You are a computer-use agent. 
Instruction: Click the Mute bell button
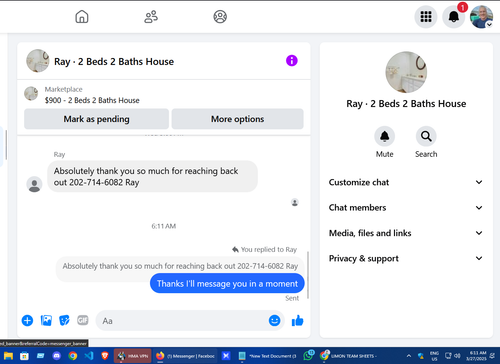point(385,136)
